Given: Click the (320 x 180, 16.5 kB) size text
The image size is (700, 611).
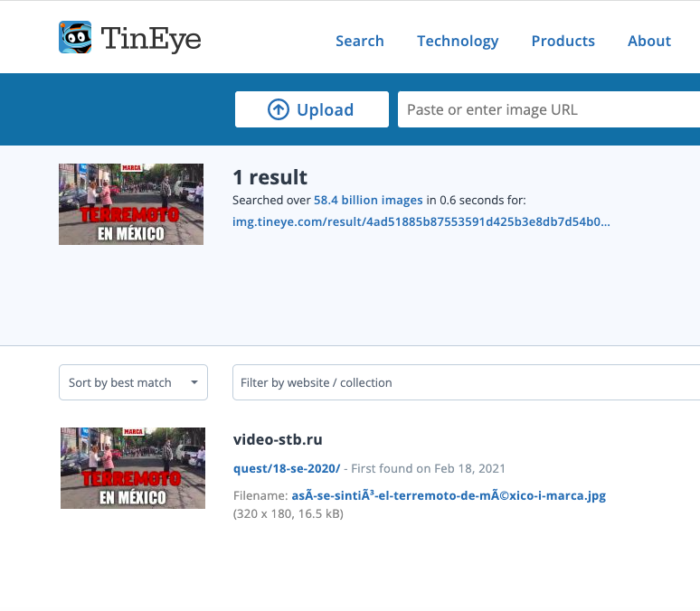Looking at the screenshot, I should point(289,514).
